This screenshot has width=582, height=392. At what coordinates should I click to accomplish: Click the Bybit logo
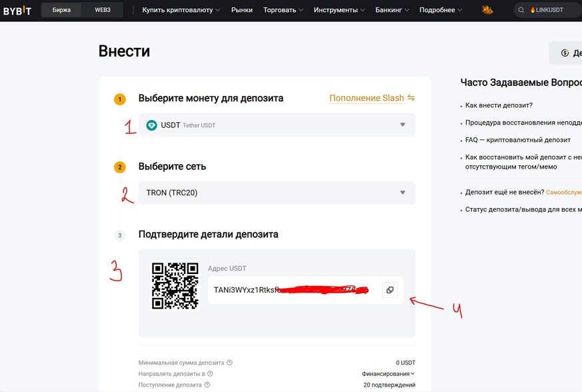point(17,11)
